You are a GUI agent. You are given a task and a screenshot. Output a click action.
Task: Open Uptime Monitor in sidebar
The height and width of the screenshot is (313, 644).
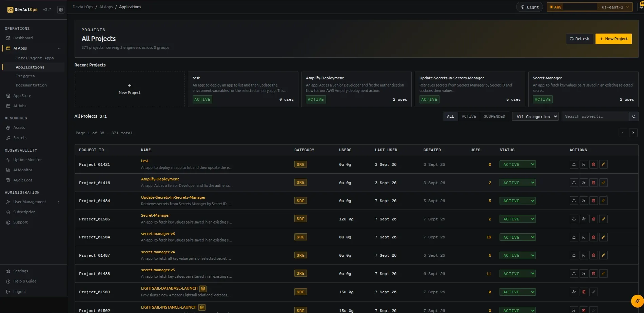point(27,160)
